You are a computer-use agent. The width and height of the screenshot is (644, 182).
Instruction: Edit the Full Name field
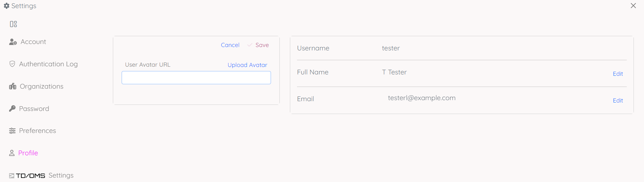618,74
